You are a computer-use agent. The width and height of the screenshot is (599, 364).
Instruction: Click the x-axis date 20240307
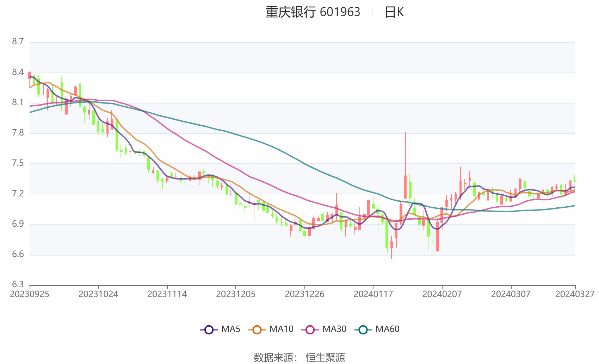tap(511, 294)
